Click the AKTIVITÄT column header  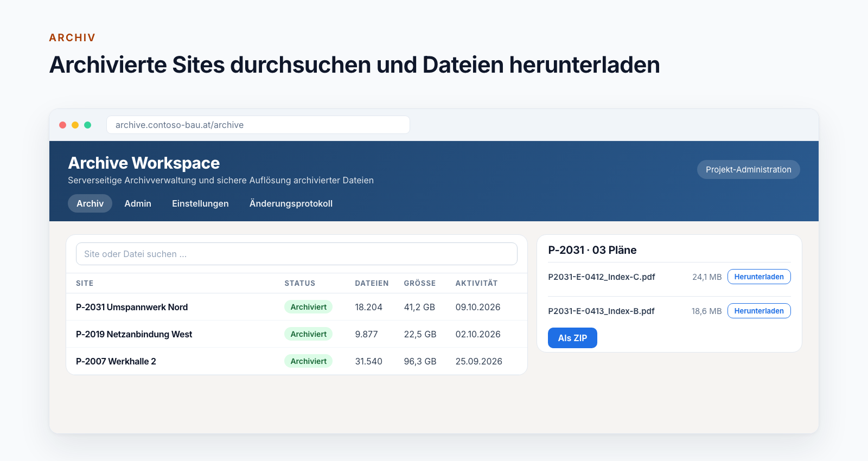(x=476, y=283)
